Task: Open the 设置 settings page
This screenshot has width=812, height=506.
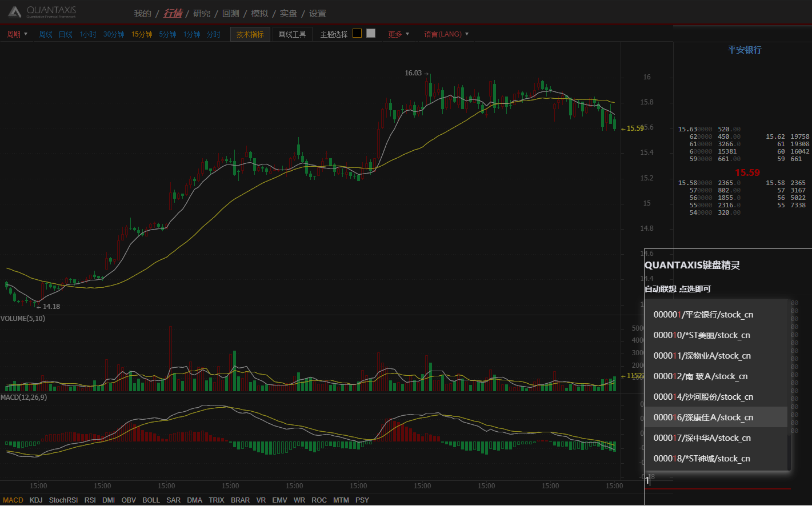Action: (318, 14)
